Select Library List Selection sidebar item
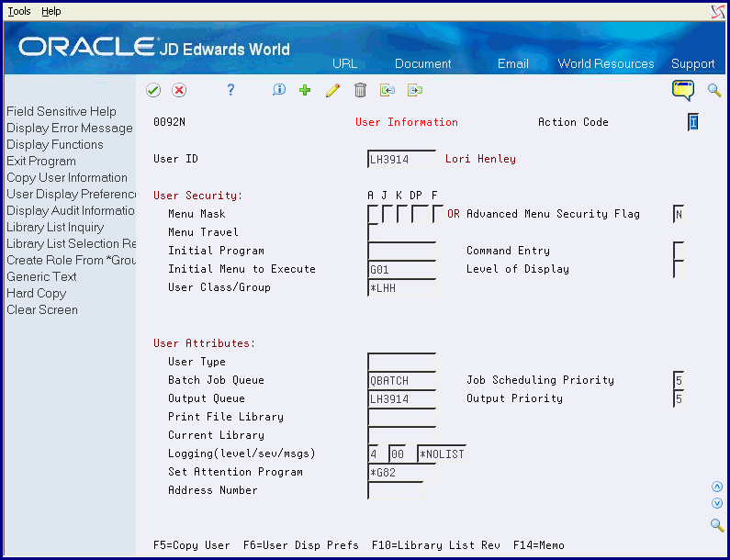This screenshot has width=730, height=560. pyautogui.click(x=72, y=244)
